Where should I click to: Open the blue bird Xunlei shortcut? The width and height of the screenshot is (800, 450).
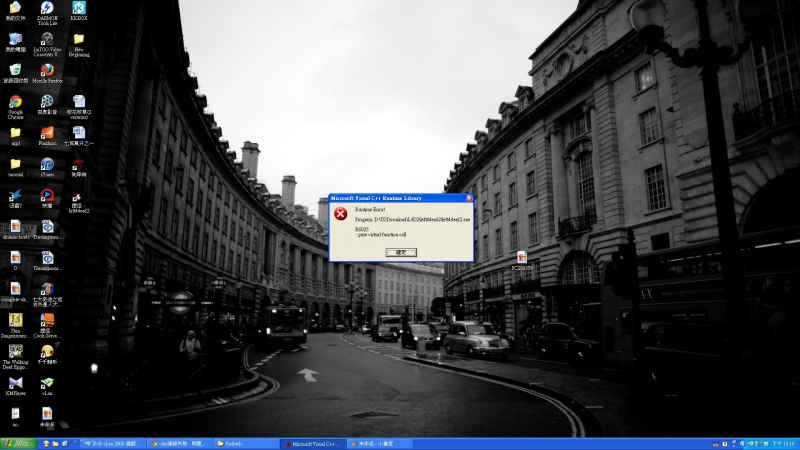click(15, 198)
